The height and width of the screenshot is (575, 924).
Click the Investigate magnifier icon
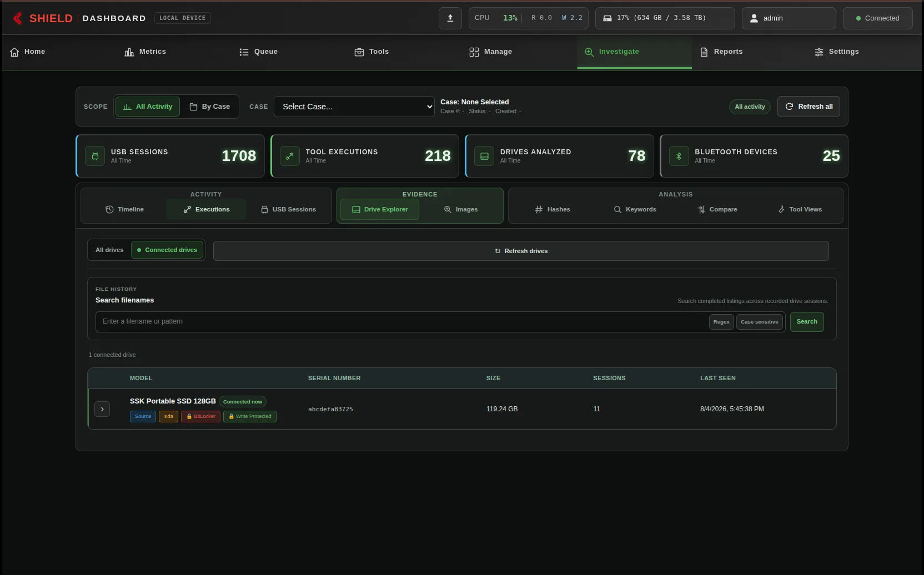tap(589, 52)
